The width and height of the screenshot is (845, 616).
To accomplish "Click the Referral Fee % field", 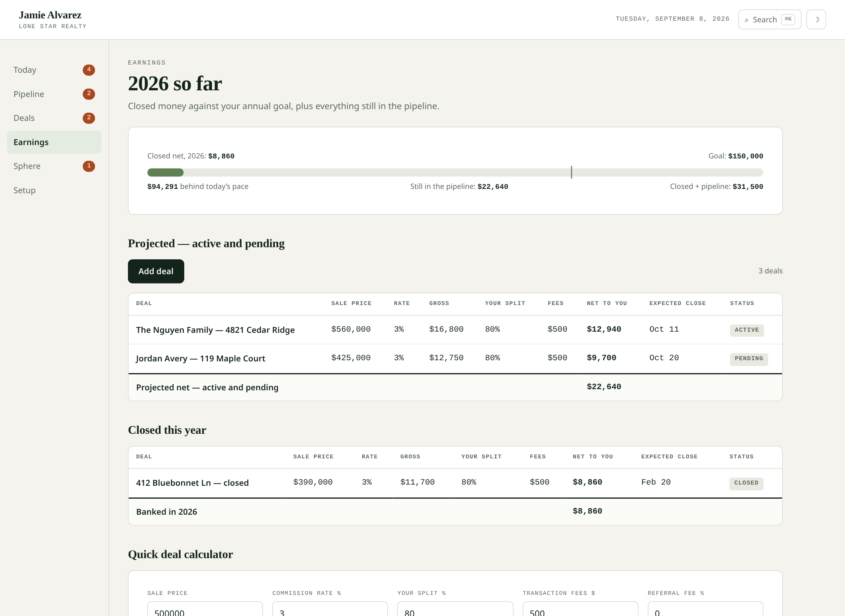I will point(705,609).
